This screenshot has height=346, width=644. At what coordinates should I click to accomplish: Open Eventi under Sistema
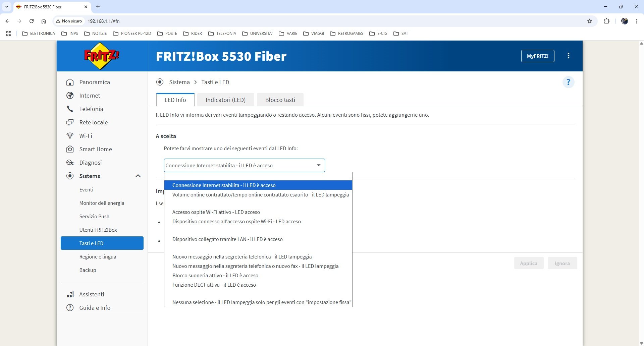pyautogui.click(x=86, y=189)
